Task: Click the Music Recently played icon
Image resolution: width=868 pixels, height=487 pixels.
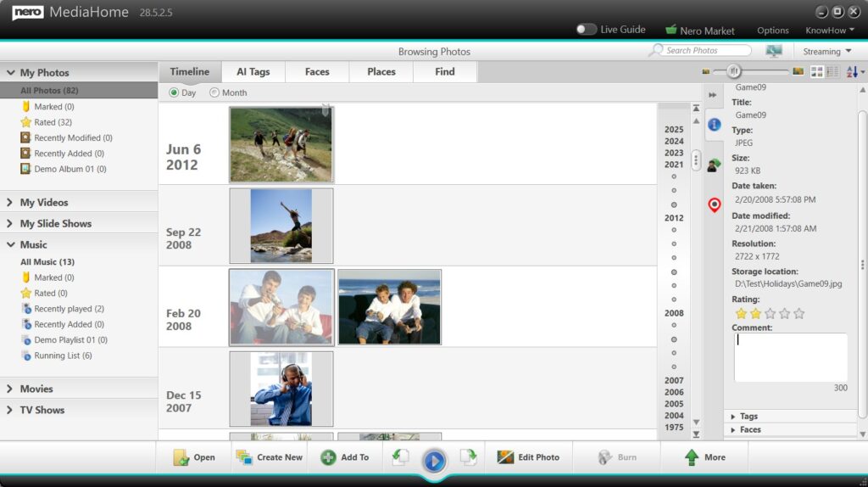Action: [x=26, y=309]
